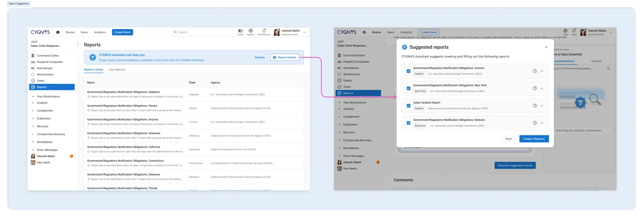
Task: Open user menu chevron in Reports library window
Action: pyautogui.click(x=304, y=32)
